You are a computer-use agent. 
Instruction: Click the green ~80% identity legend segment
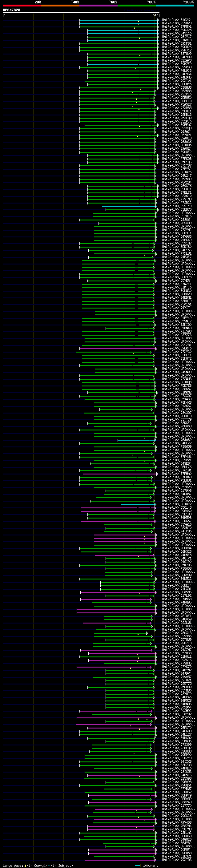(137, 6)
